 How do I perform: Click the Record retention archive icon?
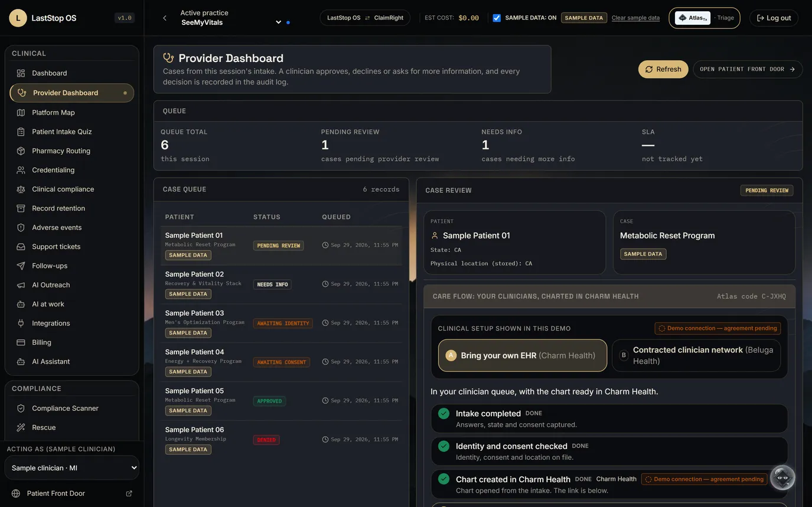(x=21, y=208)
